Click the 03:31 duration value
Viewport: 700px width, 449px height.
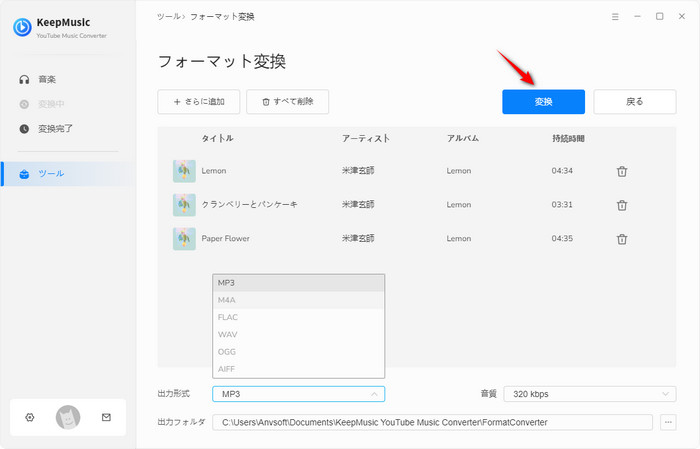coord(562,205)
